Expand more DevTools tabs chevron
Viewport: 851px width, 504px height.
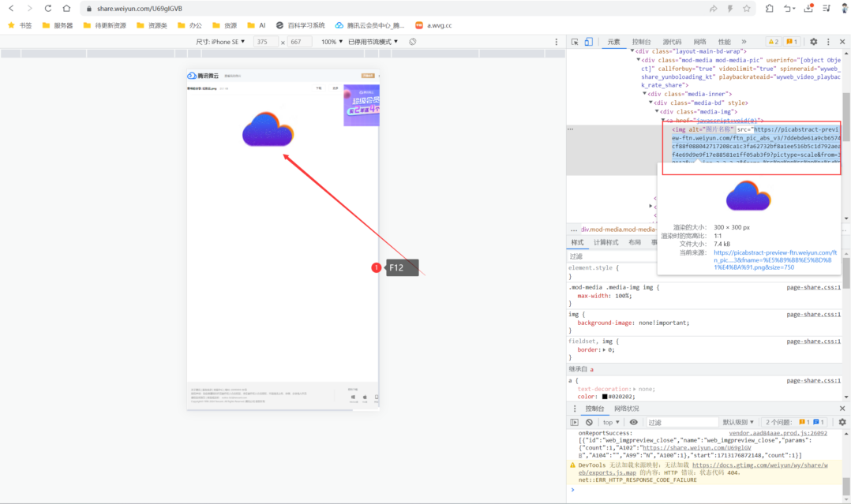point(744,42)
